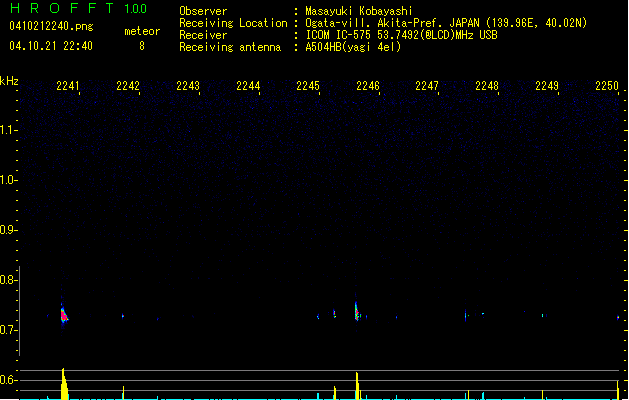Click the yellow intensity bar before 2246

coord(357,386)
